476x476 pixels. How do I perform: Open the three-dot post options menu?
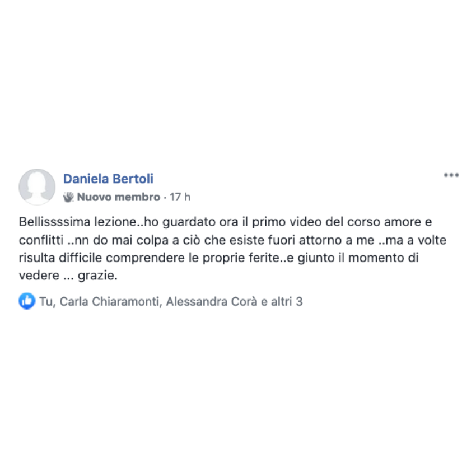pos(451,175)
